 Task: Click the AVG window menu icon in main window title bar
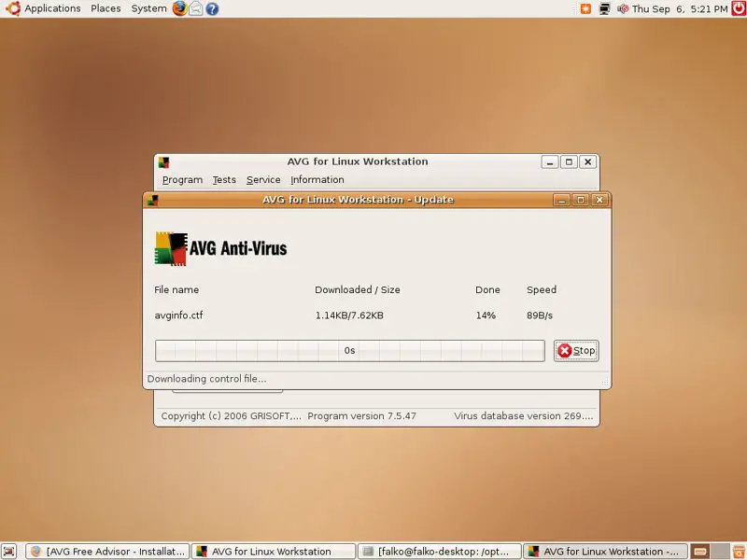pyautogui.click(x=164, y=162)
